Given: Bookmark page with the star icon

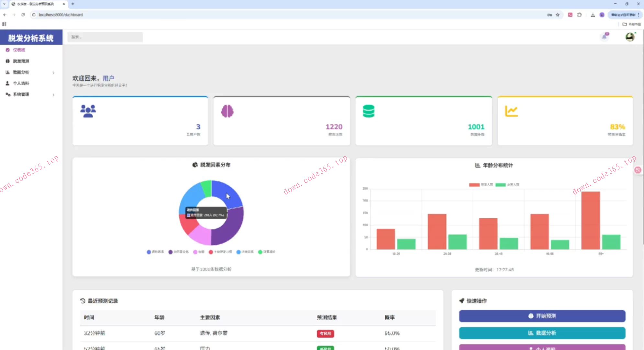Looking at the screenshot, I should pos(558,15).
